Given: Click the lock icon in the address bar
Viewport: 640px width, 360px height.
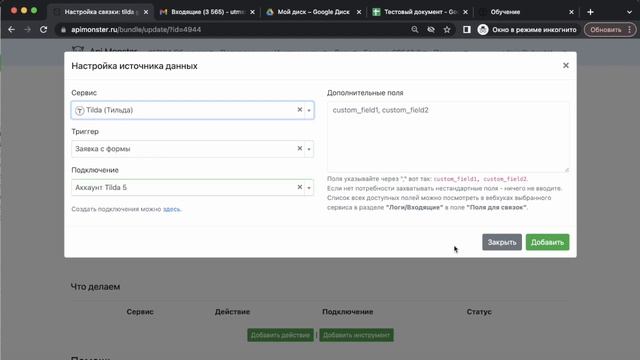Looking at the screenshot, I should tap(63, 30).
